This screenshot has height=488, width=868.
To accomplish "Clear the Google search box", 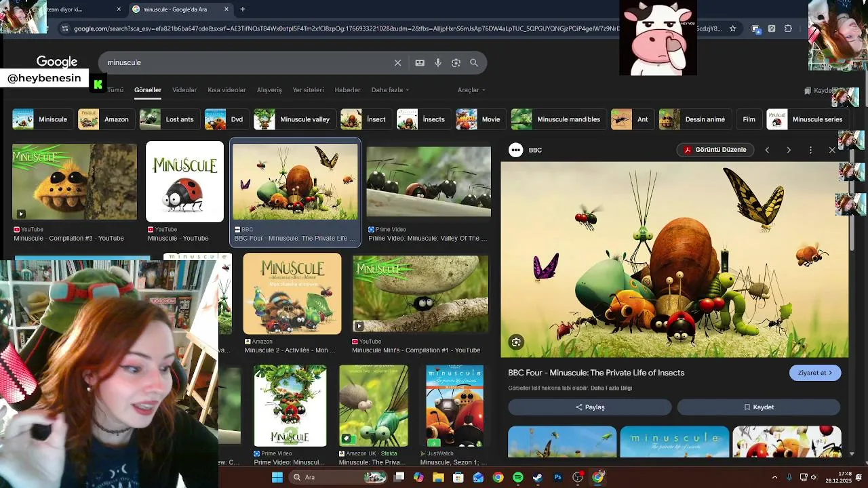I will [x=398, y=62].
